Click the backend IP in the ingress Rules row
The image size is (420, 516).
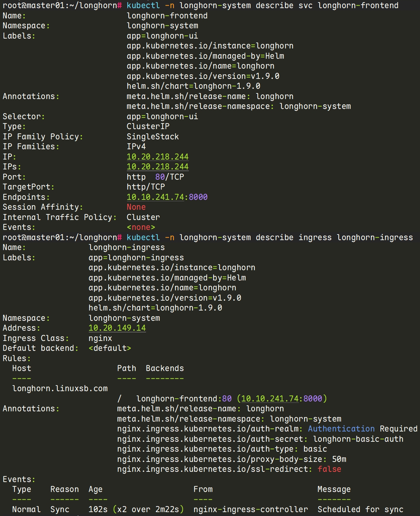tap(270, 399)
